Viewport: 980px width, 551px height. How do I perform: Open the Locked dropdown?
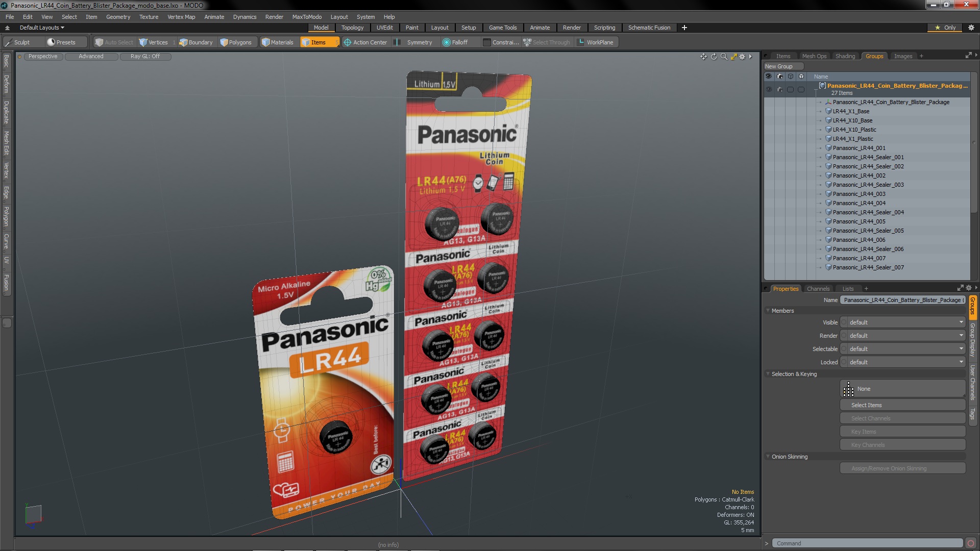point(902,362)
